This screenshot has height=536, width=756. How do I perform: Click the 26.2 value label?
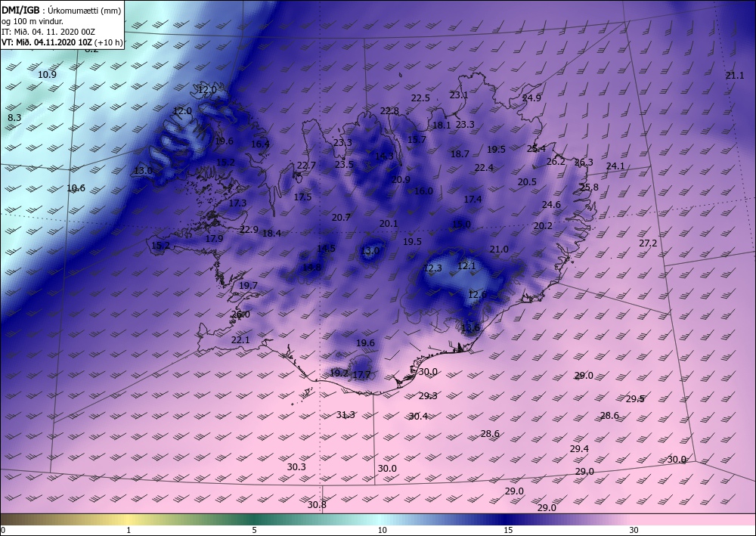(556, 162)
